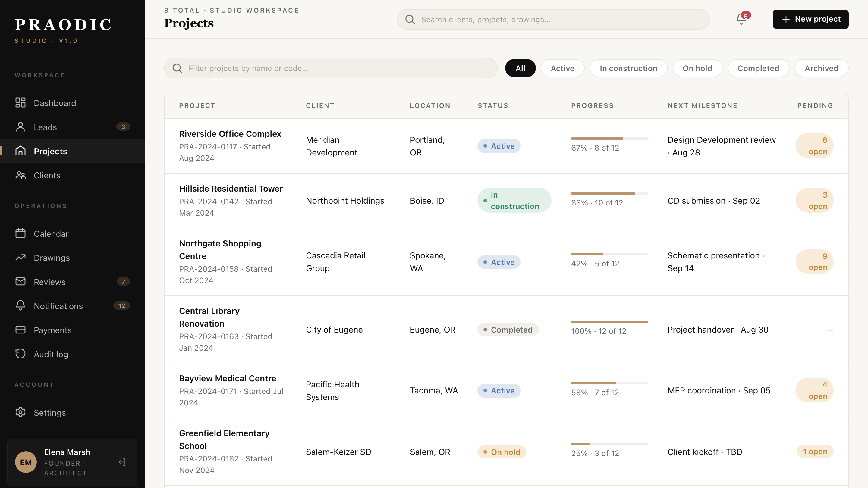Click the global search magnifier icon
This screenshot has height=488, width=868.
click(410, 19)
